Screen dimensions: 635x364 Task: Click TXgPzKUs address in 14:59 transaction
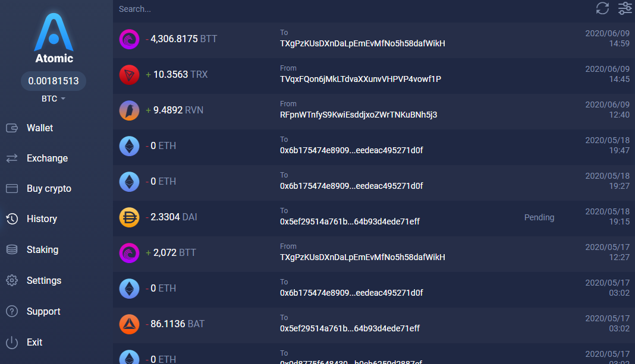point(363,44)
